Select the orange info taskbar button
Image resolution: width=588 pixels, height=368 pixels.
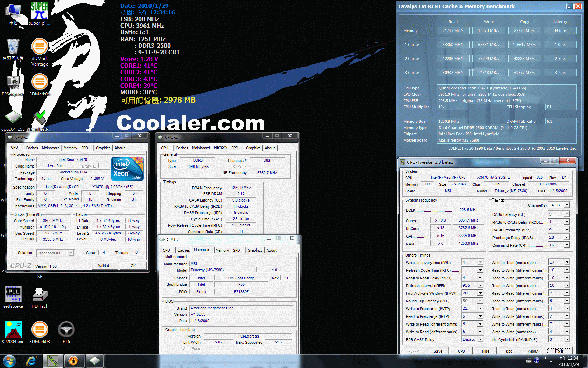(x=73, y=361)
